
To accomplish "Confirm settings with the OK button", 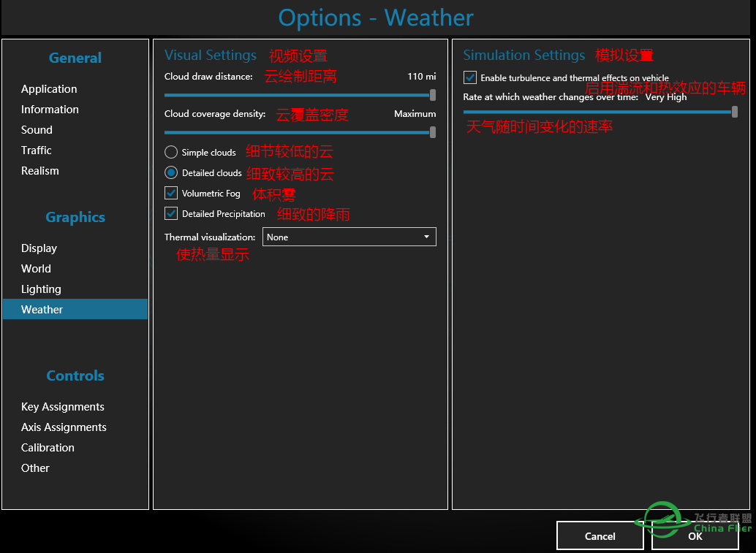I will (x=695, y=535).
